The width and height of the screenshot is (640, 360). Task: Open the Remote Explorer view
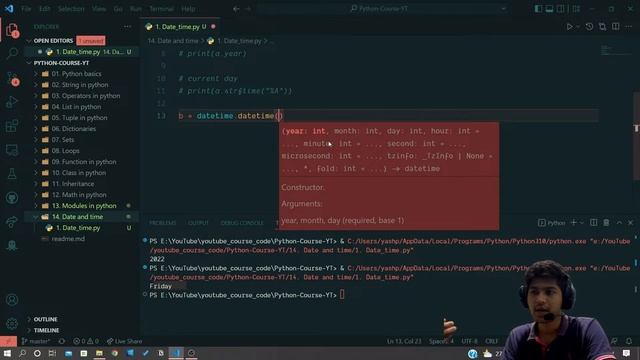tap(12, 150)
